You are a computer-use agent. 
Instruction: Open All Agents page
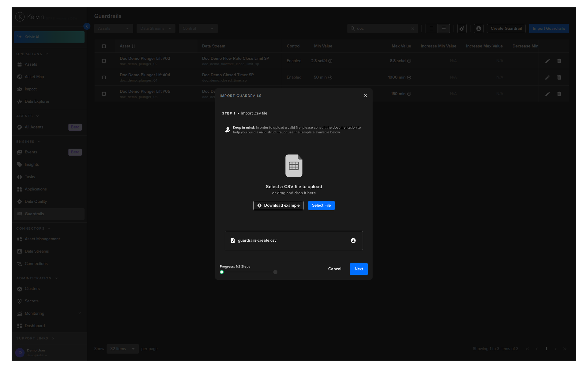(x=49, y=127)
